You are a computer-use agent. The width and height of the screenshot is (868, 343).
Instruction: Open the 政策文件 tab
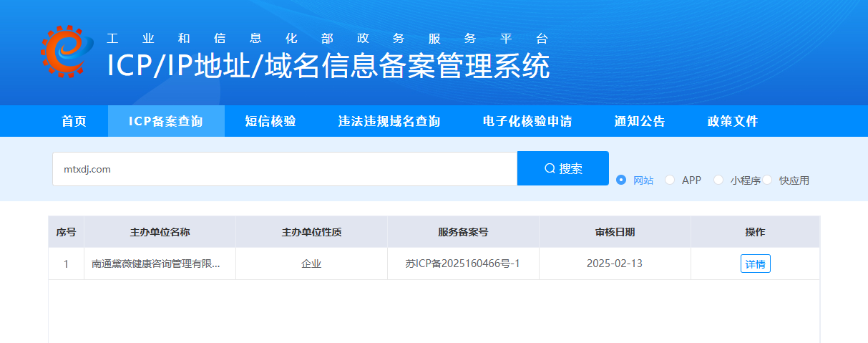[733, 121]
